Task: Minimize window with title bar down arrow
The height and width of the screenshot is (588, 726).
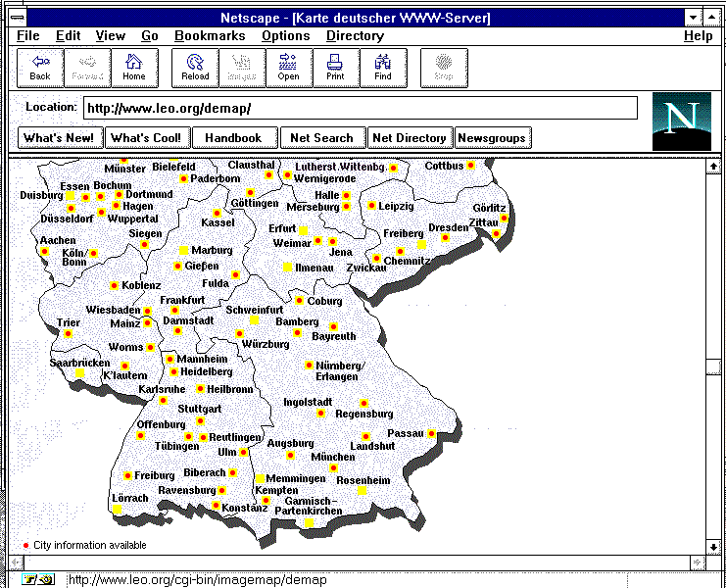Action: [693, 18]
